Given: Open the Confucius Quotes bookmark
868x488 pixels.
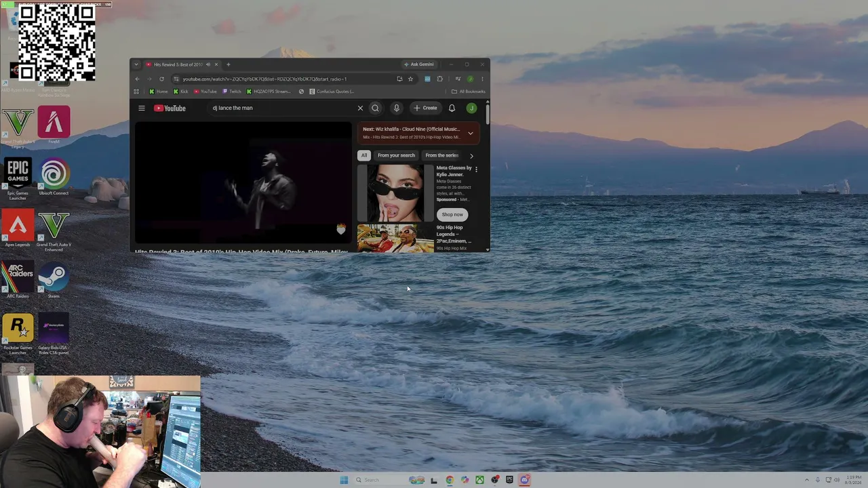Looking at the screenshot, I should point(332,91).
